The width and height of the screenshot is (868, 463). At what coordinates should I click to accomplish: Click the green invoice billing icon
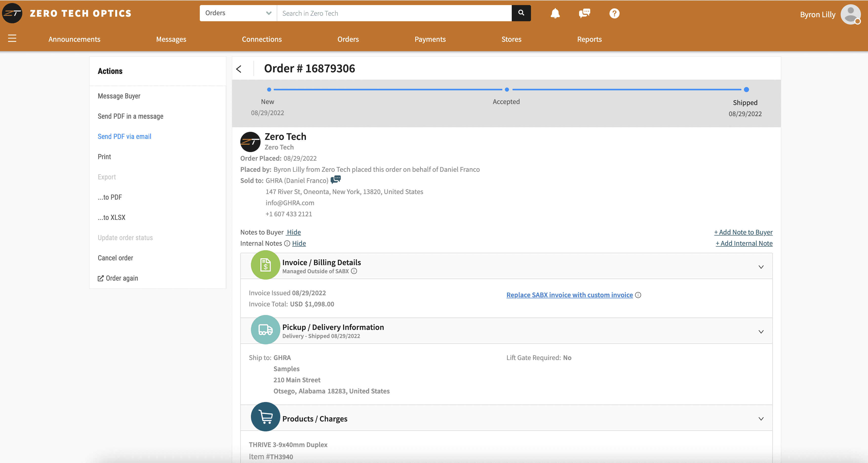click(x=265, y=265)
